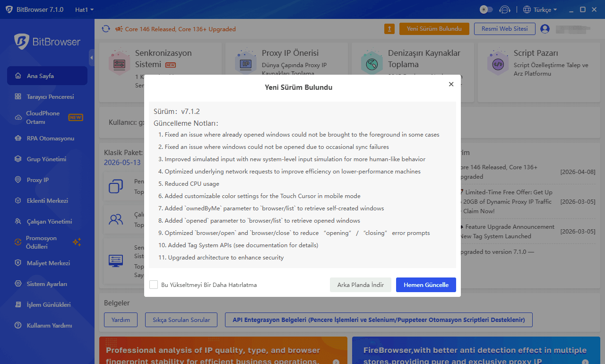Click the Script Pazarı card title
This screenshot has width=605, height=364.
[x=536, y=53]
